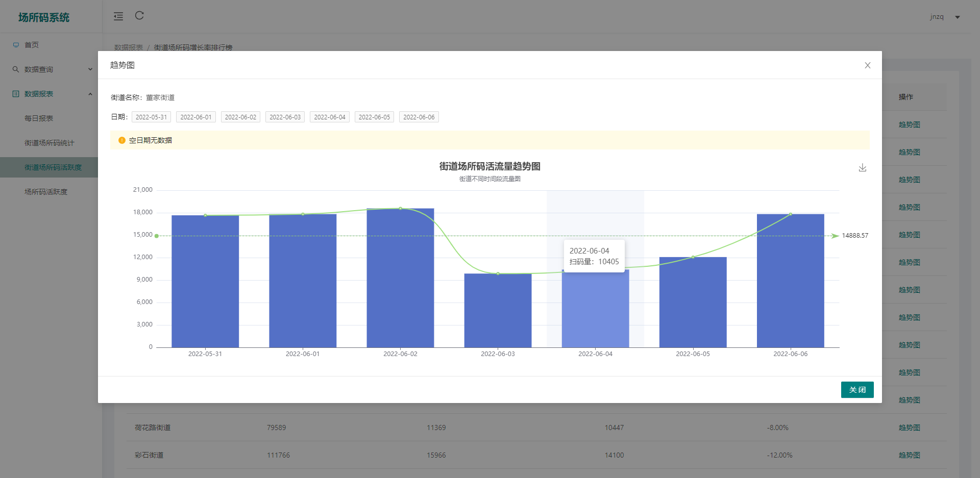This screenshot has width=980, height=478.
Task: Click the 2022-06-01 bar in the chart
Action: [303, 281]
